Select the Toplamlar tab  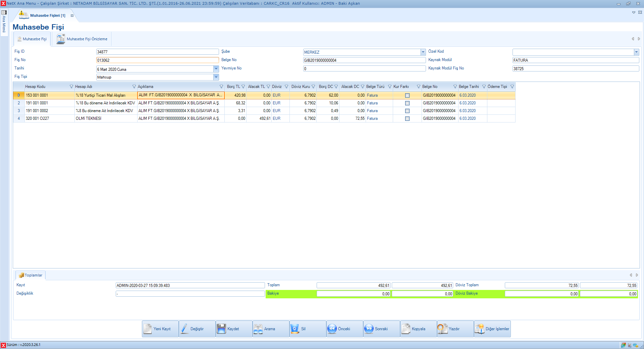pos(31,275)
